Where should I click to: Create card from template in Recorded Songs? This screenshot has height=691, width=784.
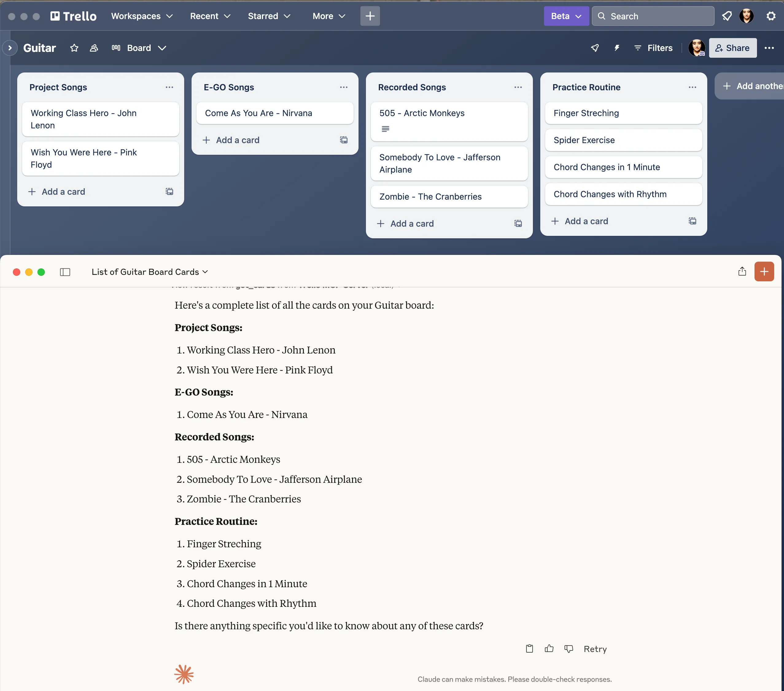click(518, 223)
